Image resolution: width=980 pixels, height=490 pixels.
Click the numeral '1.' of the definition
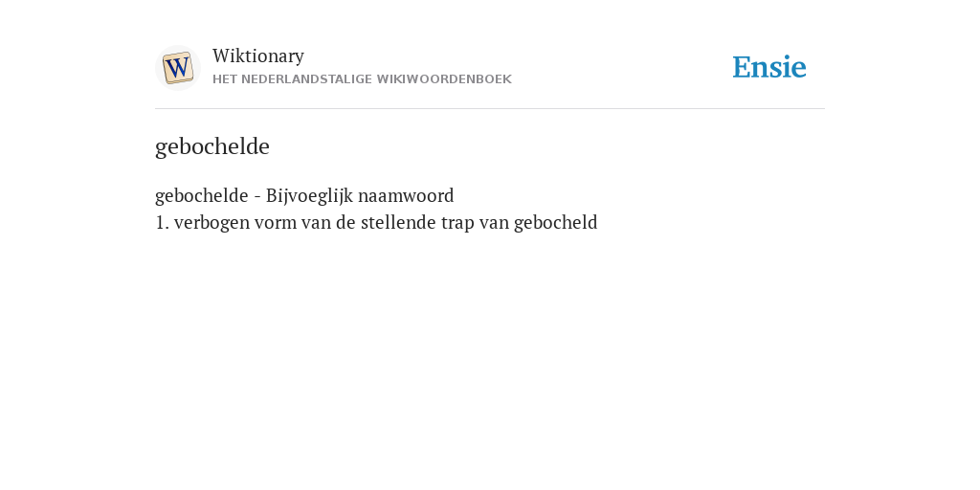point(162,222)
